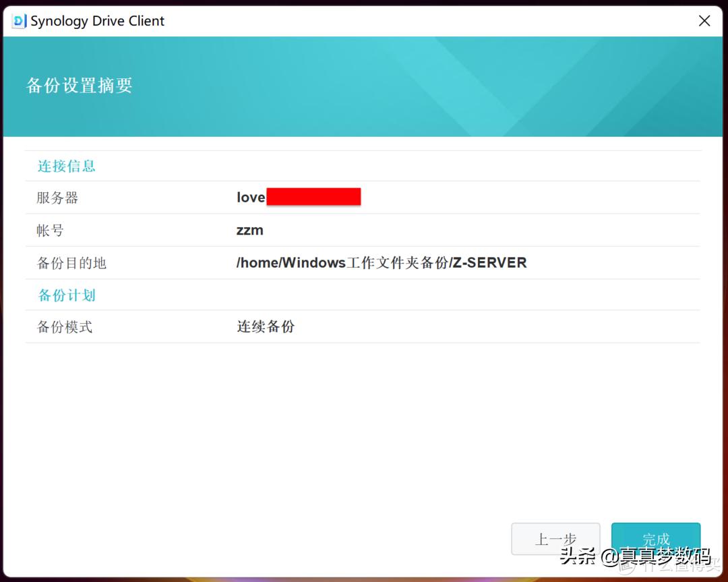Screen dimensions: 728x582
Task: Select the account name zzm
Action: [x=249, y=230]
